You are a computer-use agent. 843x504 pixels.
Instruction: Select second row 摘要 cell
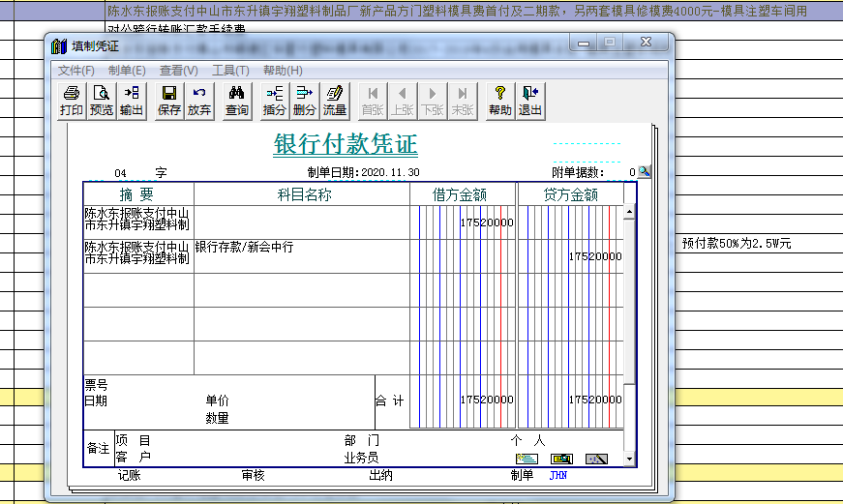coord(138,255)
